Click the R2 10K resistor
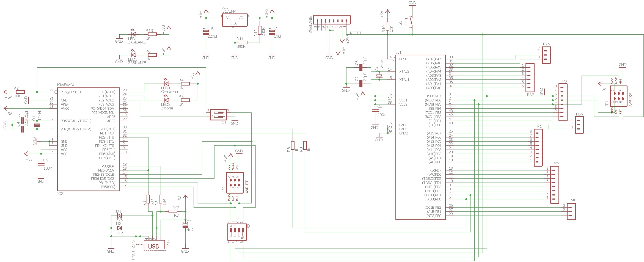Screen dimensions: 644x262 (x=20, y=92)
